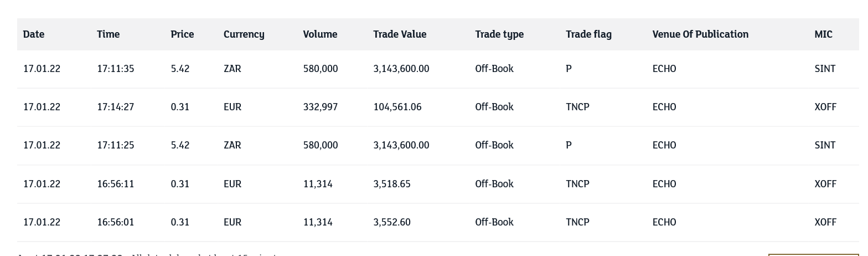Click the 3,552.60 trade value cell

pos(391,222)
